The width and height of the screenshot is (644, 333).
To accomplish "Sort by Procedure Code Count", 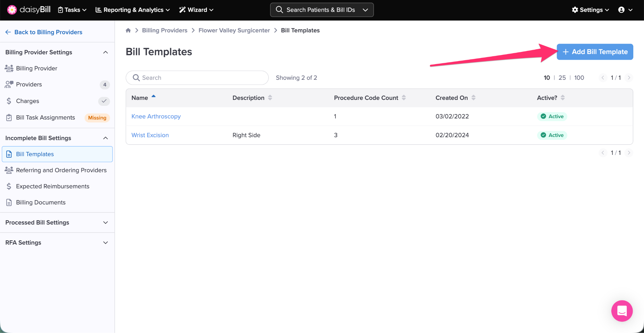I will [404, 98].
